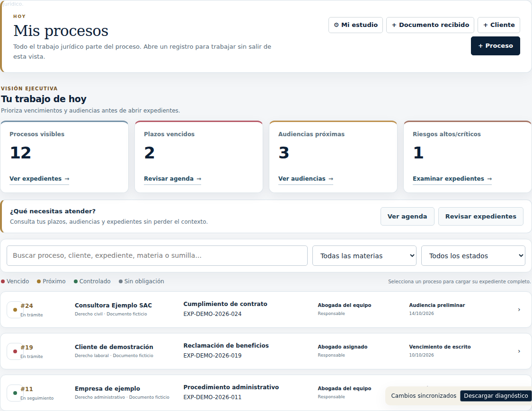Create a new Proceso
532x411 pixels.
pyautogui.click(x=496, y=46)
